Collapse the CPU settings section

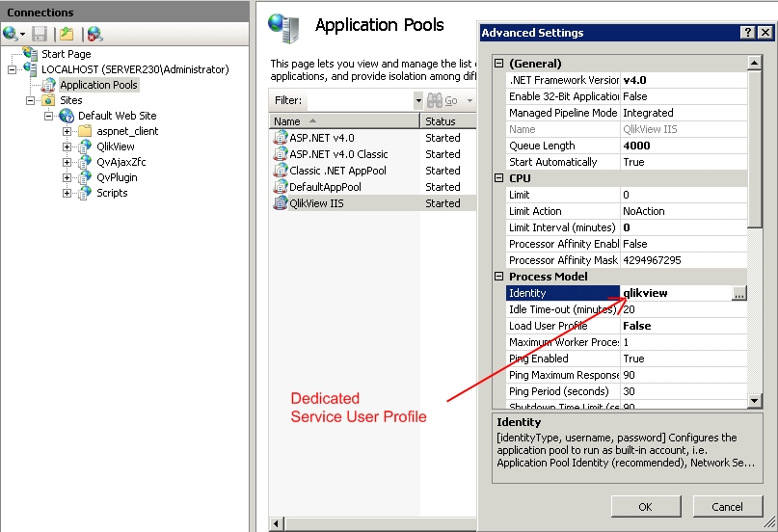pyautogui.click(x=498, y=178)
